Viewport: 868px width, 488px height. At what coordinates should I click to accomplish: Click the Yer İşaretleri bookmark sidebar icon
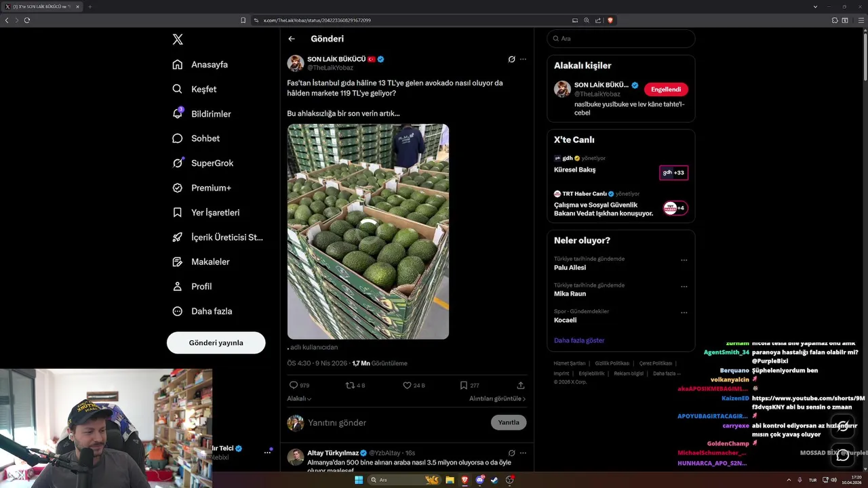pos(178,212)
